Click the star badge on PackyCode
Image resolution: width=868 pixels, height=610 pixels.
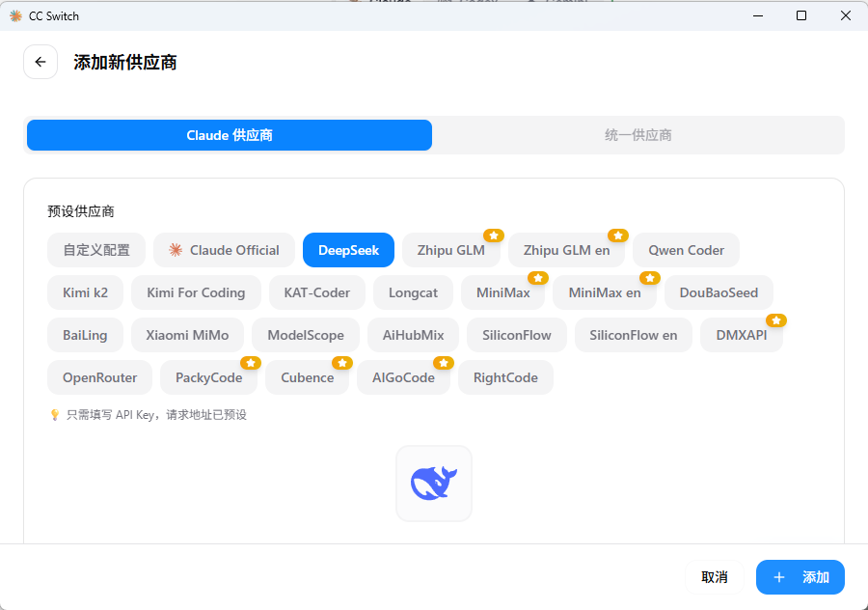click(x=251, y=363)
